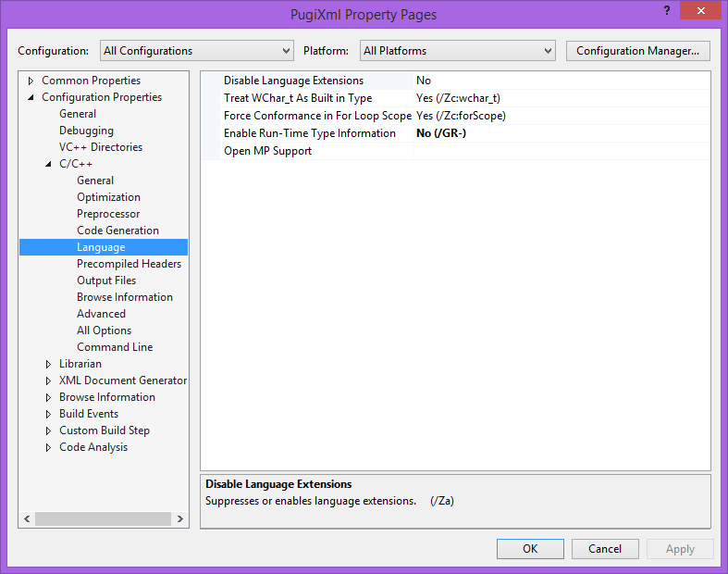Collapse the C/C++ tree node
This screenshot has width=728, height=574.
pyautogui.click(x=48, y=164)
